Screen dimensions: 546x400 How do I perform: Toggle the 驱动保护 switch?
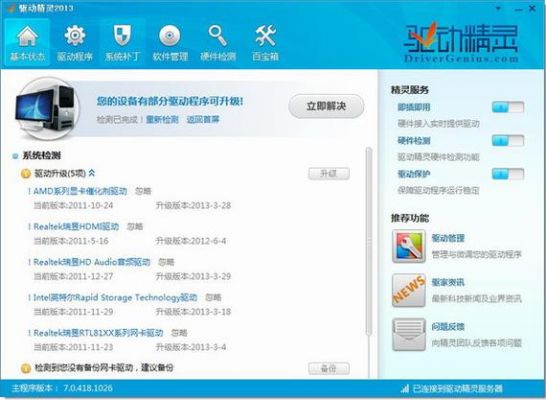508,174
